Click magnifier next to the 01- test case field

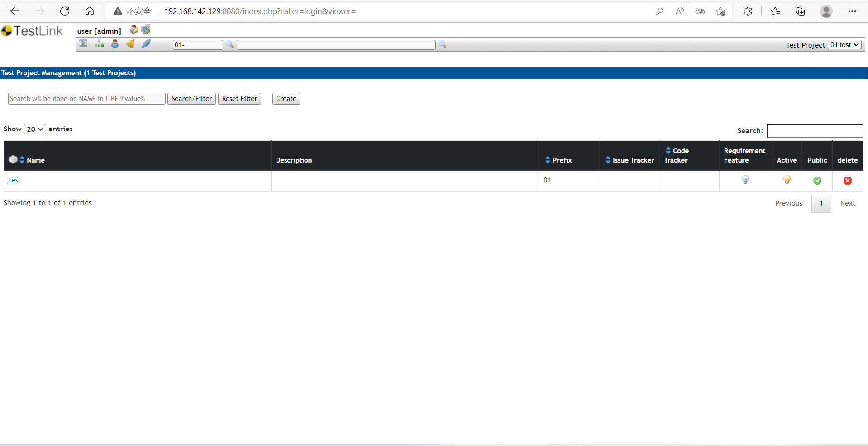click(x=230, y=44)
